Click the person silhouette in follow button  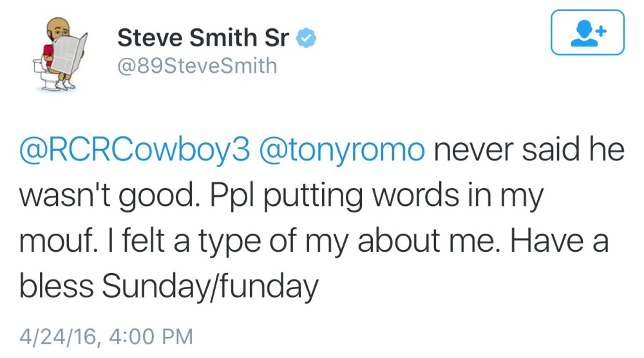coord(583,33)
